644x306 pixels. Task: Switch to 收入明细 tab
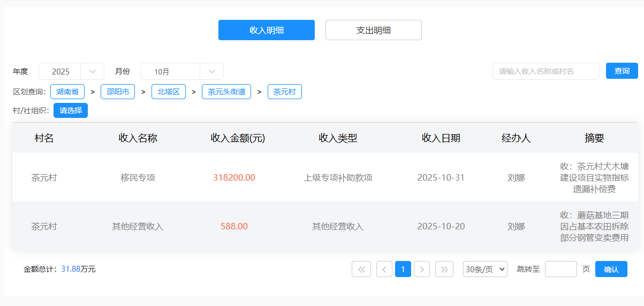coord(266,30)
